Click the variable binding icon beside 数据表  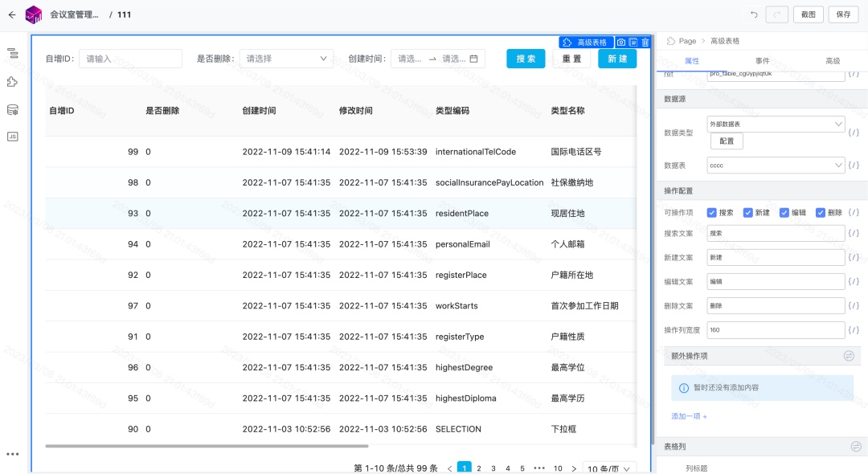coord(854,165)
